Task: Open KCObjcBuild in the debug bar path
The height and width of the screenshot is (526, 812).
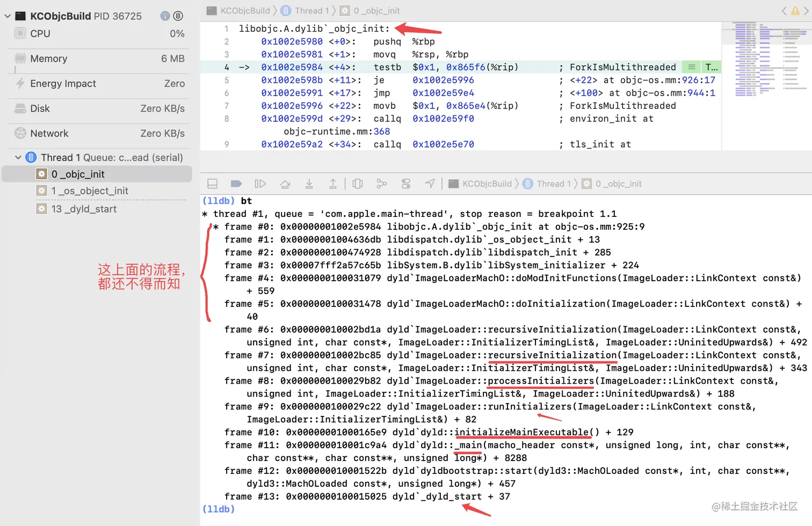Action: pyautogui.click(x=481, y=184)
